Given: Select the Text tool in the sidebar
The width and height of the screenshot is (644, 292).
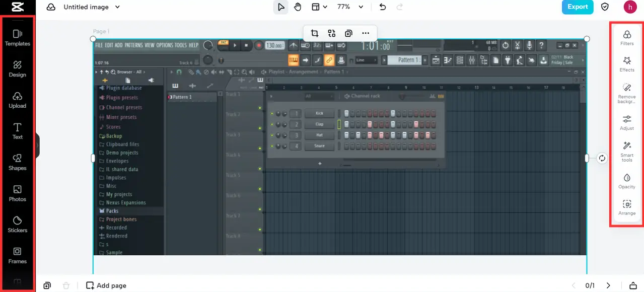Looking at the screenshot, I should (x=18, y=131).
